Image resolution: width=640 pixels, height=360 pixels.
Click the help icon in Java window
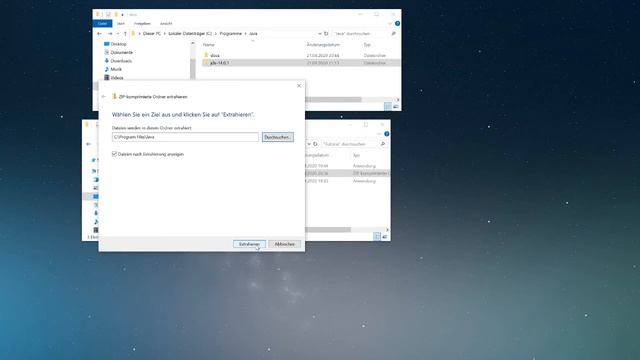pyautogui.click(x=397, y=24)
